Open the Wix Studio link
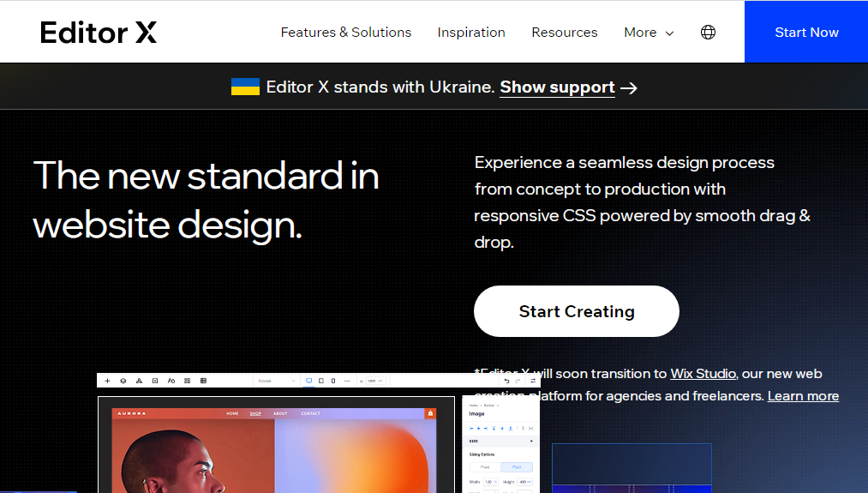The image size is (868, 493). pos(703,374)
